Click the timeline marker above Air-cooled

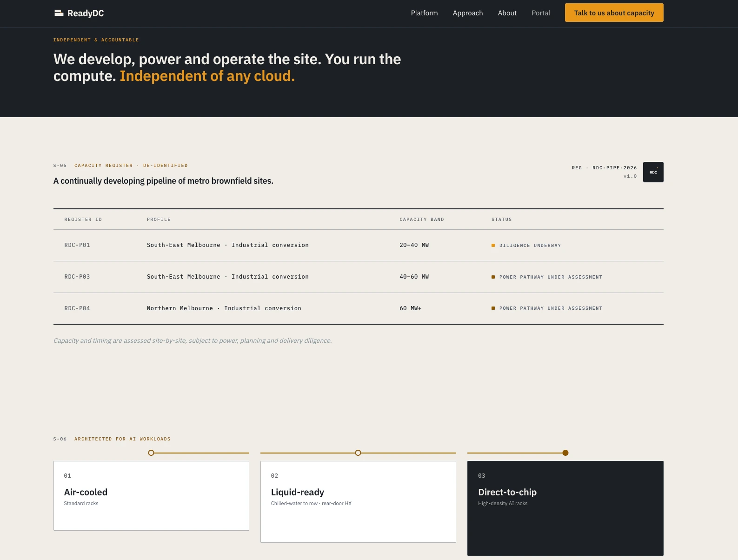(x=151, y=453)
